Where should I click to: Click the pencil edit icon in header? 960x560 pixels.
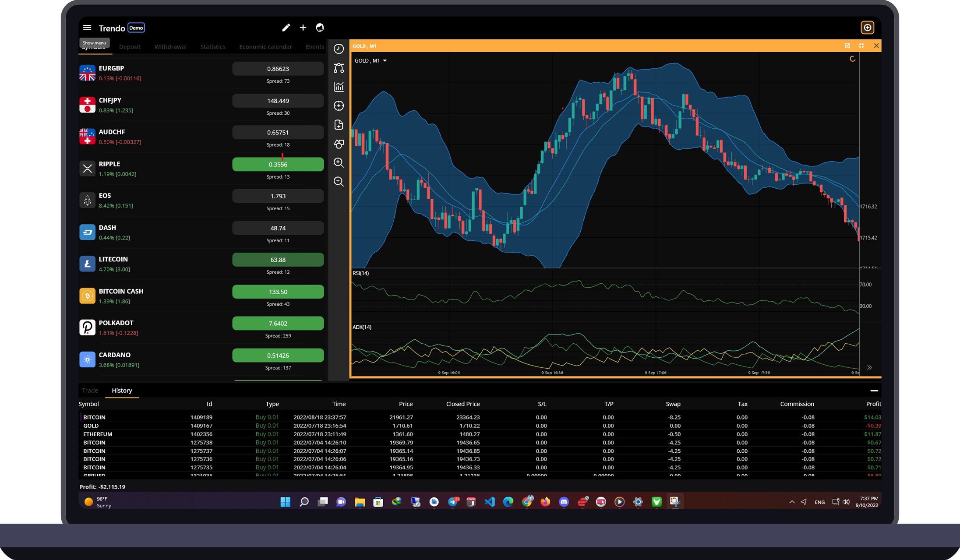tap(286, 28)
